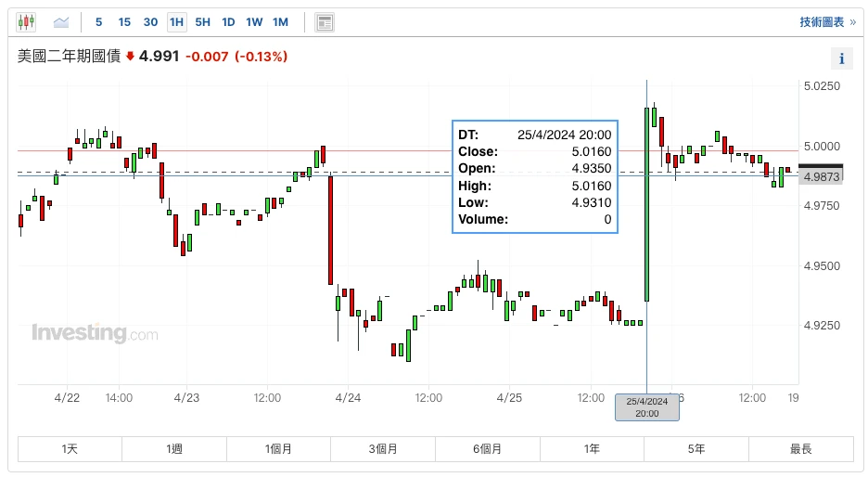Click the 4.9873 price label on axis
The image size is (868, 477).
click(x=822, y=176)
